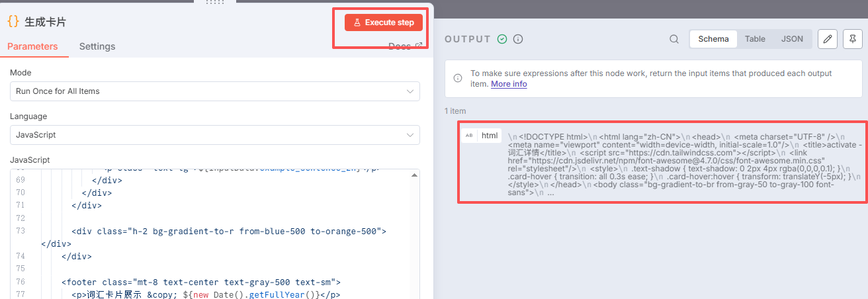This screenshot has height=299, width=868.
Task: Click the pin output data icon
Action: pos(853,39)
